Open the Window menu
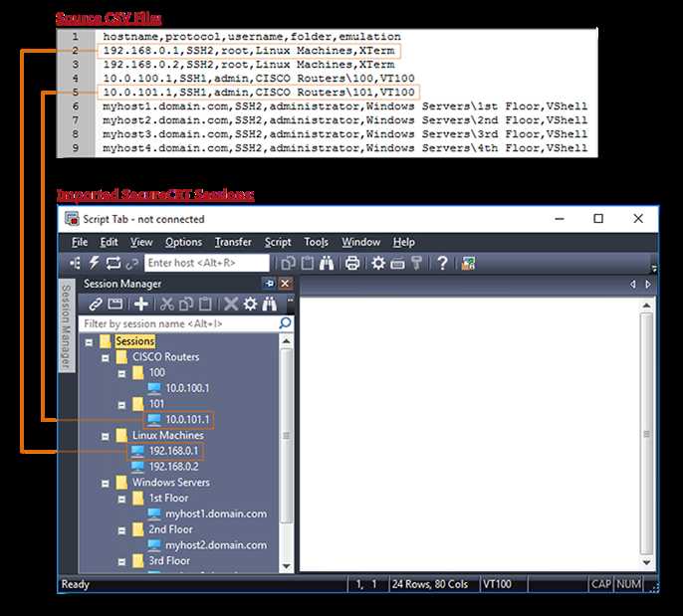683x616 pixels. [x=360, y=242]
